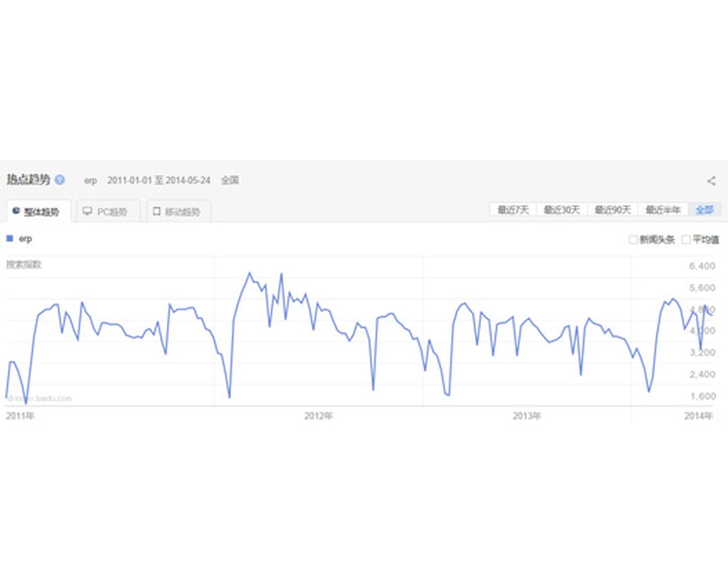Click the 2013年 x-axis label
Screen dimensions: 728x582
[527, 416]
